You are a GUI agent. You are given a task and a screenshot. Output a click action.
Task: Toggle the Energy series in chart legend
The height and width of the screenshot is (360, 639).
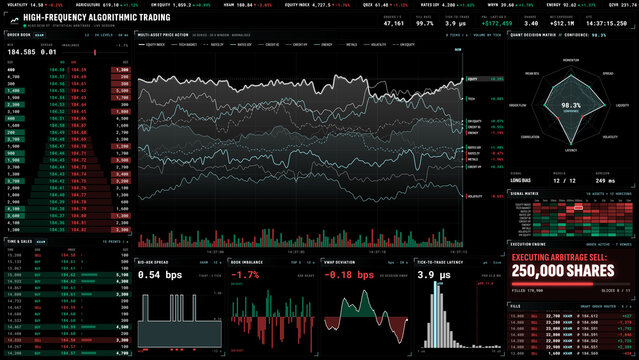(x=324, y=44)
